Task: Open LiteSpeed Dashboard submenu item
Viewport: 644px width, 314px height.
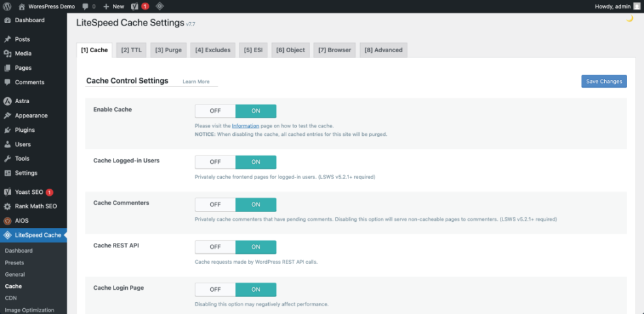Action: (19, 251)
